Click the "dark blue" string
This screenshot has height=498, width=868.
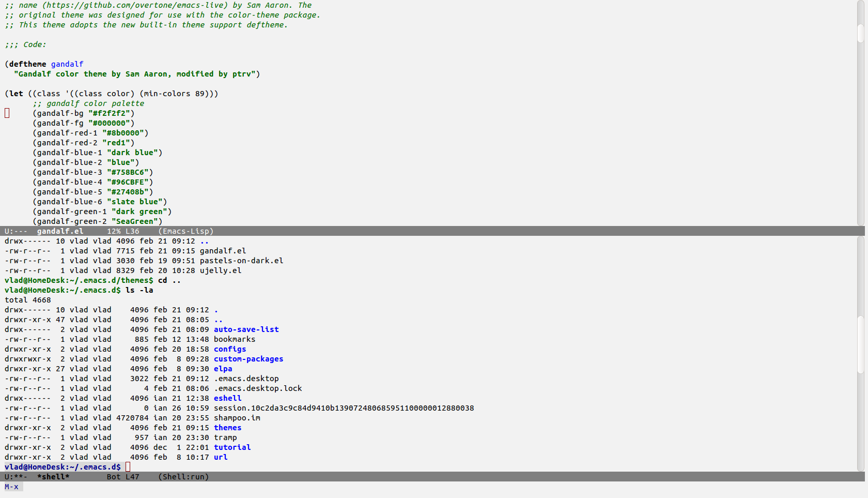click(x=132, y=153)
